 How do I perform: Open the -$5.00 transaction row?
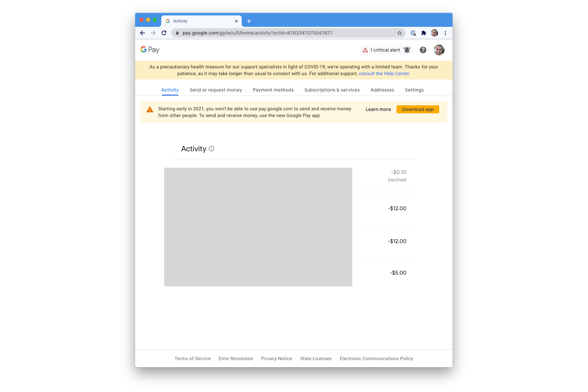[289, 272]
